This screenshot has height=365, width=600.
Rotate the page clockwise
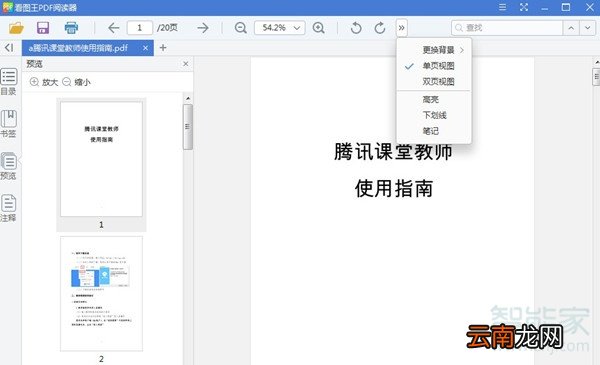pyautogui.click(x=380, y=28)
